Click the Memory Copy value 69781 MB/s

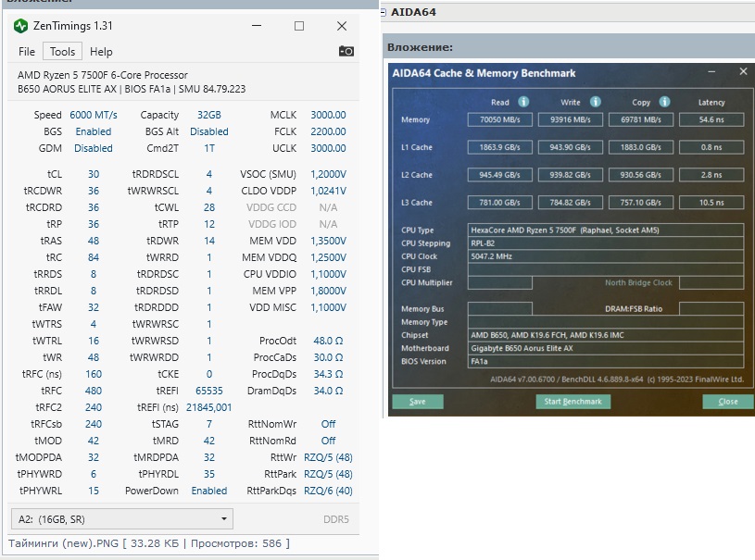[641, 119]
